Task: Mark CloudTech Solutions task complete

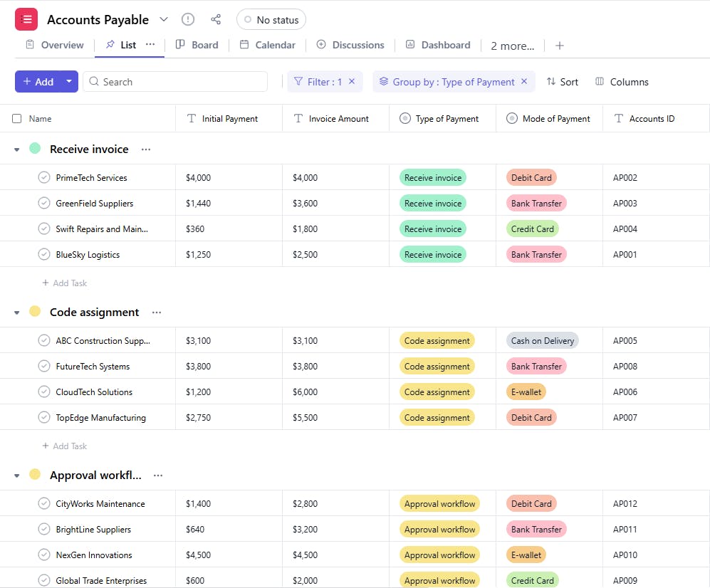Action: pyautogui.click(x=44, y=392)
